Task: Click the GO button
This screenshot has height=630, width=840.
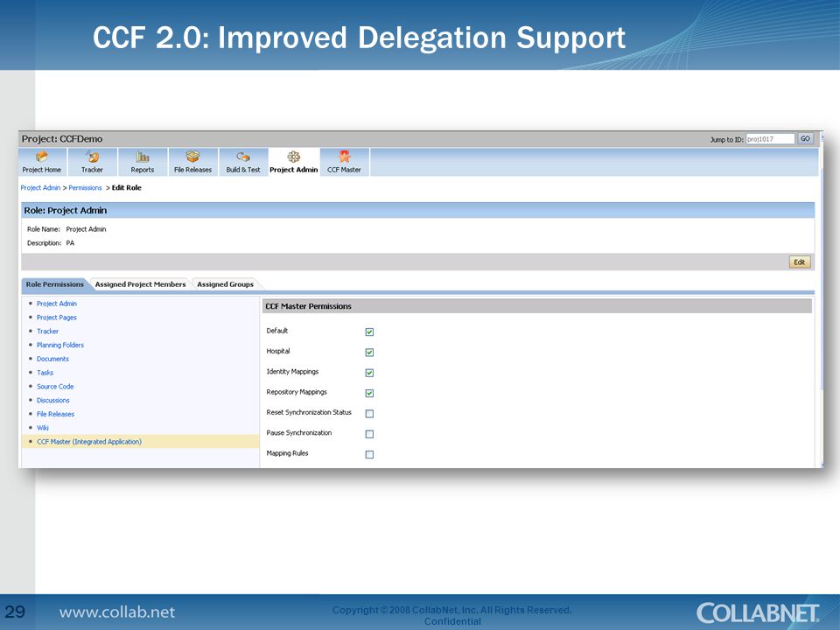Action: point(805,139)
